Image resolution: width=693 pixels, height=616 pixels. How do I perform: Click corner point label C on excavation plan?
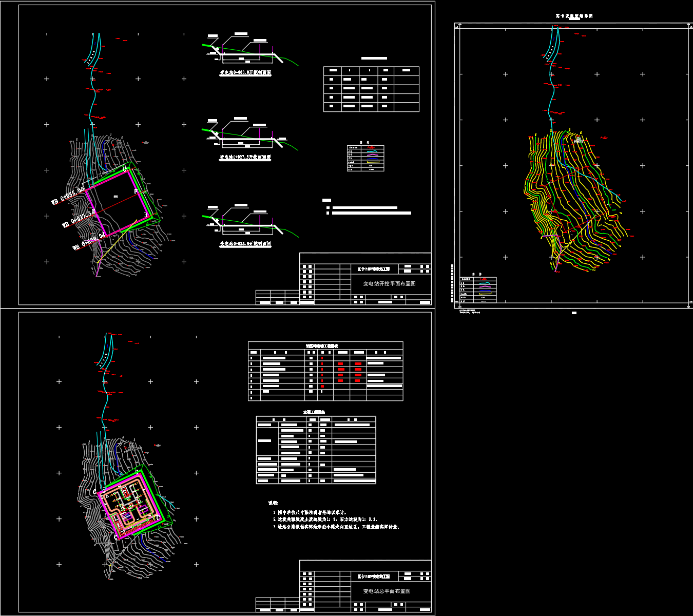coord(125,169)
